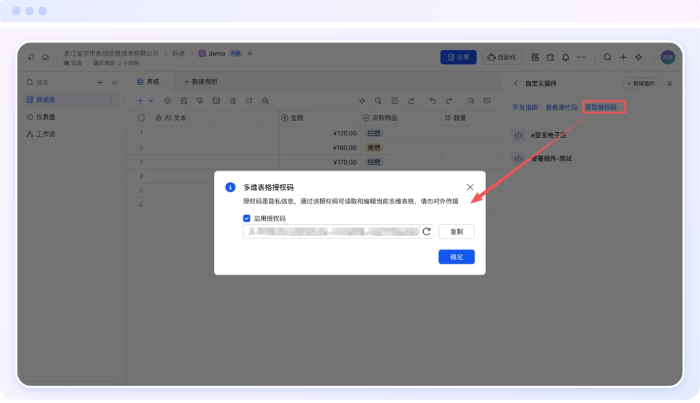This screenshot has height=403, width=700.
Task: Click the sidebar 搜索 search field
Action: [x=58, y=83]
